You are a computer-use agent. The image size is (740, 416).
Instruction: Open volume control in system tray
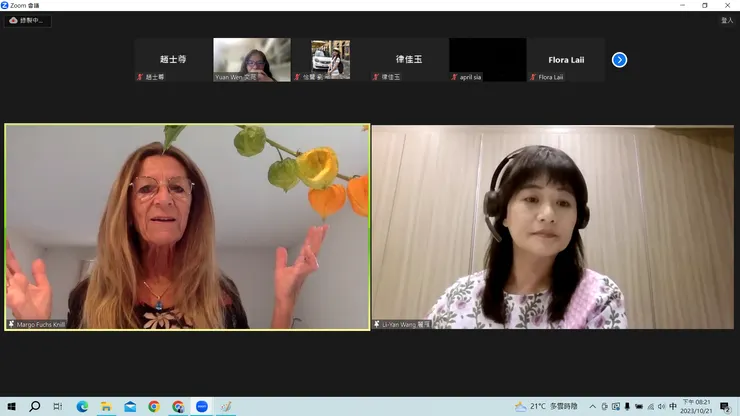[x=662, y=407]
